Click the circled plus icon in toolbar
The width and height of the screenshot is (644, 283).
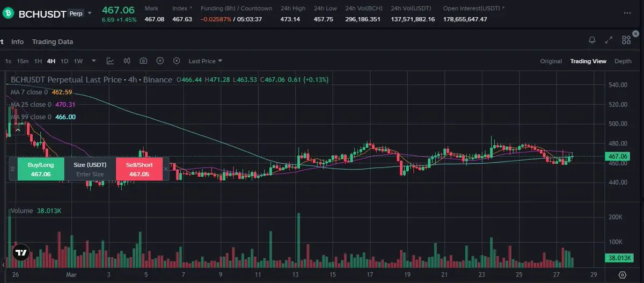click(160, 61)
